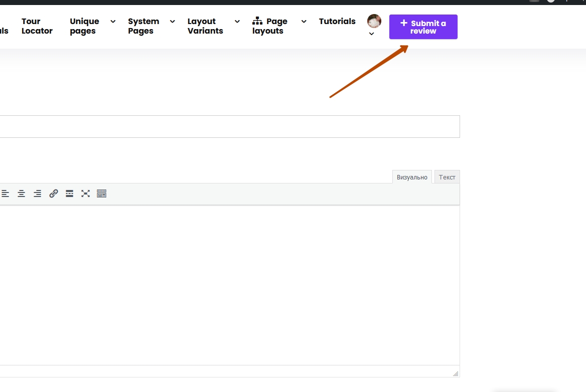
Task: Enter distraction-free fullscreen mode in editor
Action: pyautogui.click(x=86, y=193)
